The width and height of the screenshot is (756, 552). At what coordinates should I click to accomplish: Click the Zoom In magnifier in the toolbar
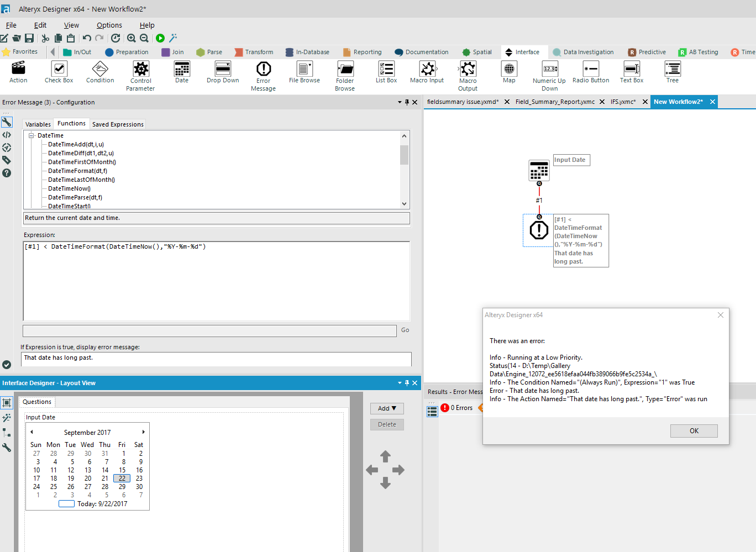click(132, 38)
